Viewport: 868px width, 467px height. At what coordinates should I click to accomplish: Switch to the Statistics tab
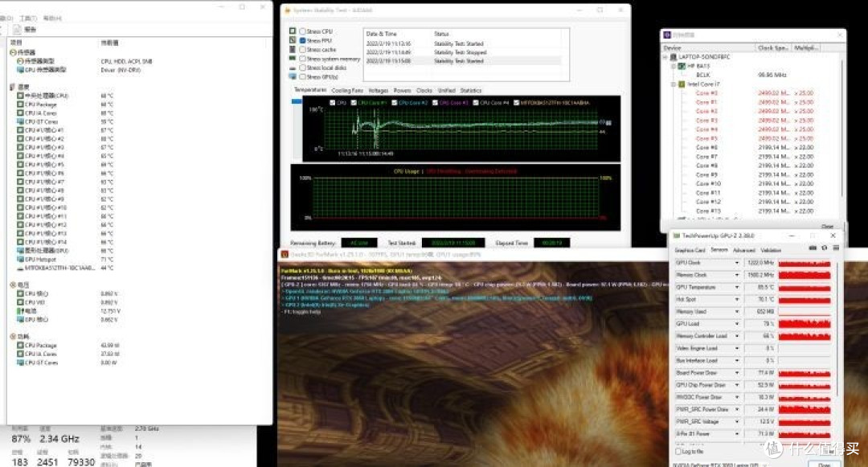coord(470,90)
